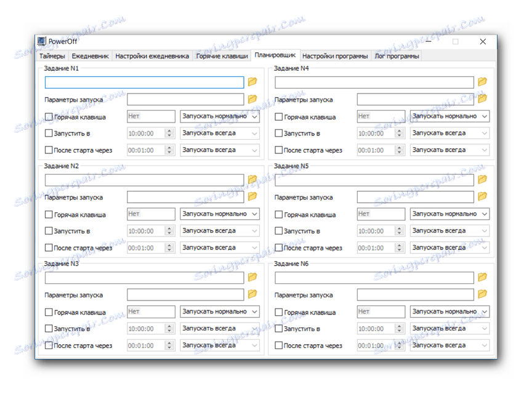Click the file path field in Задание N4
The height and width of the screenshot is (394, 532).
tap(374, 82)
